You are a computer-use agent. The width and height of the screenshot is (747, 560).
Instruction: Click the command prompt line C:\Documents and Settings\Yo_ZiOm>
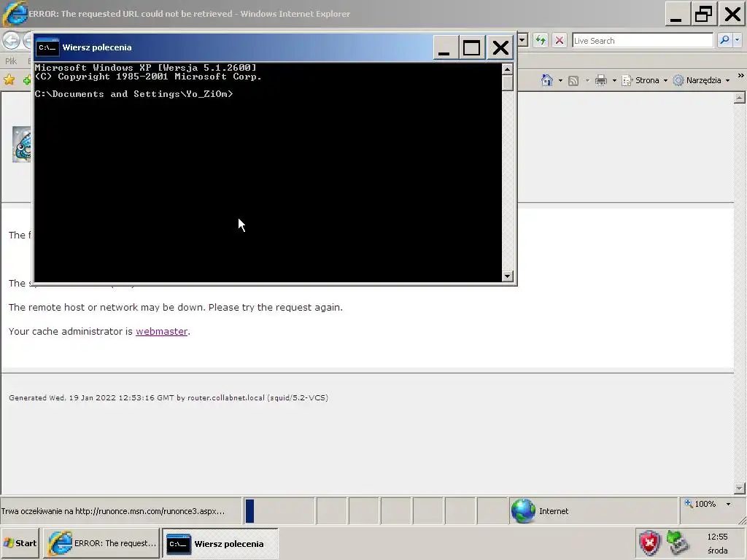[x=134, y=94]
